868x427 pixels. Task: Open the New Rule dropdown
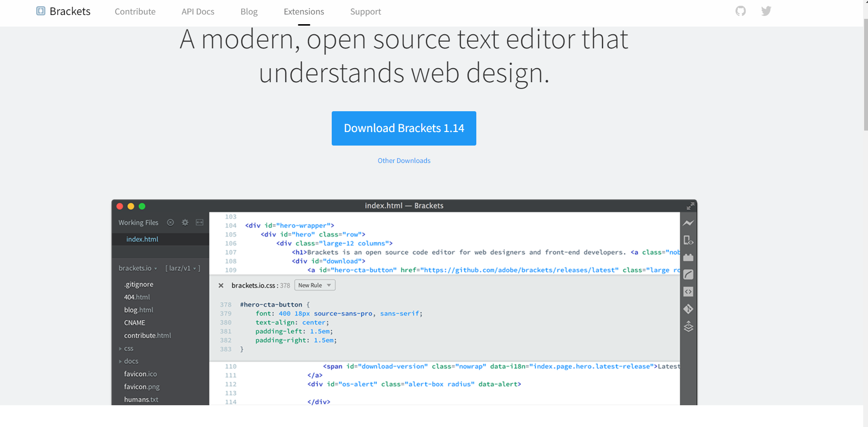pos(315,285)
